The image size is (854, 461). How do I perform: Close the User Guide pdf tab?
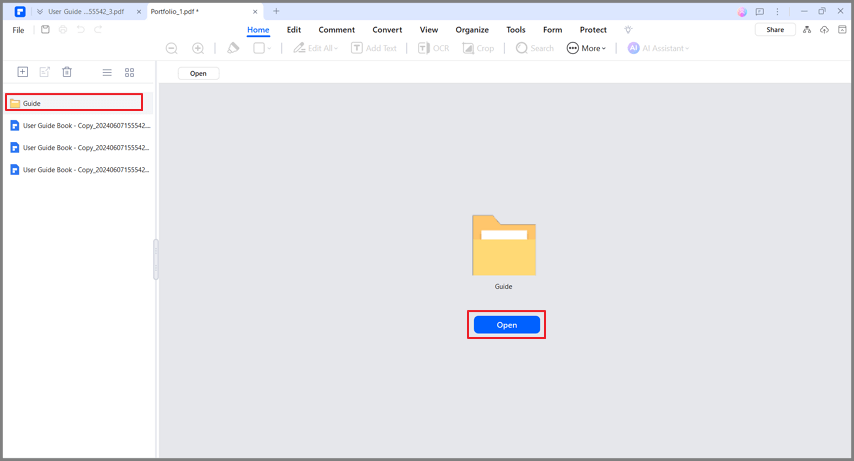[139, 11]
